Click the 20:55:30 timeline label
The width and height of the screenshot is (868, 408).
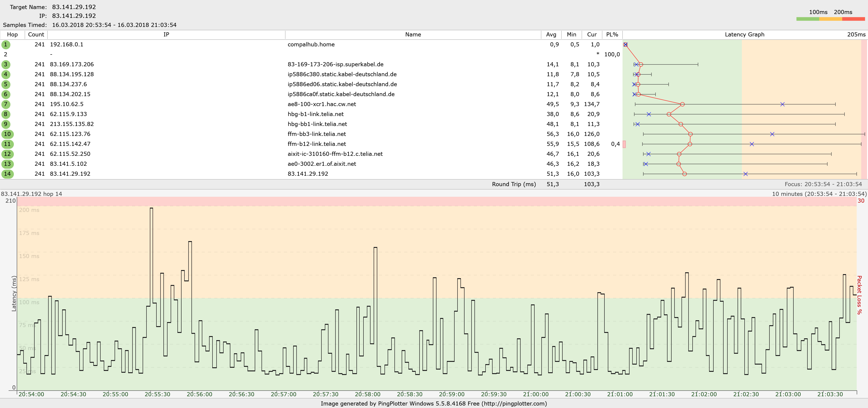coord(157,394)
